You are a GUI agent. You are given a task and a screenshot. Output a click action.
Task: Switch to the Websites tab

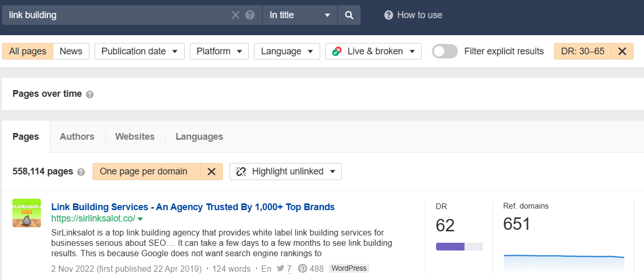[x=135, y=137]
